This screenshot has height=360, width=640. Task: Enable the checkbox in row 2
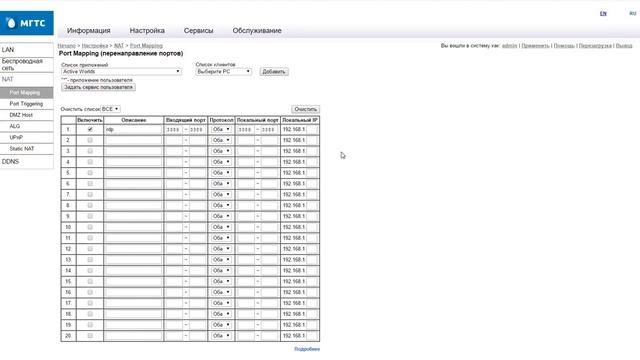pos(90,140)
